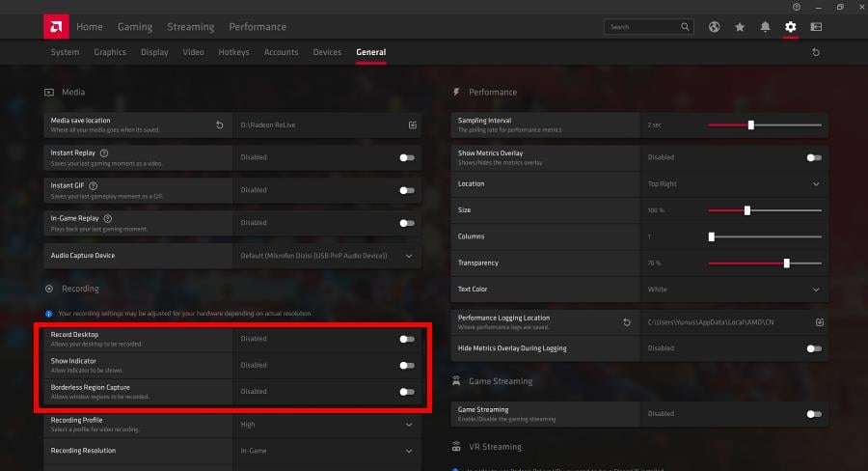Open notifications bell icon
The width and height of the screenshot is (868, 471).
click(x=765, y=27)
